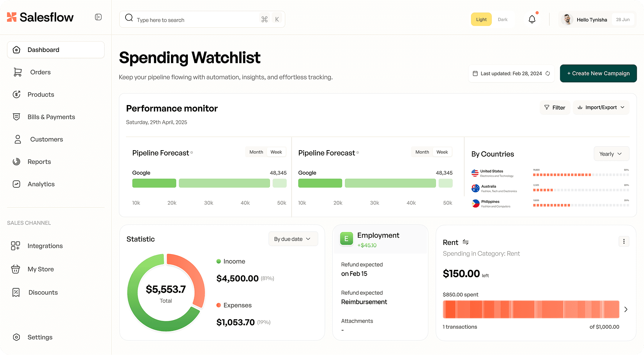The height and width of the screenshot is (355, 644).
Task: Click the Hello Tynisha profile label
Action: click(592, 19)
